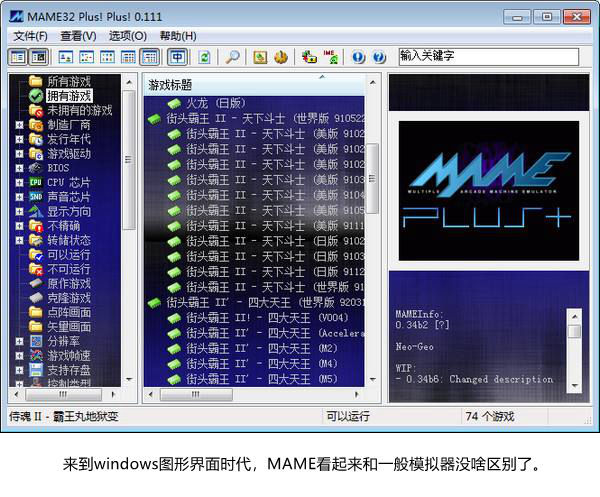Switch to details view mode
This screenshot has height=497, width=600.
pos(128,57)
